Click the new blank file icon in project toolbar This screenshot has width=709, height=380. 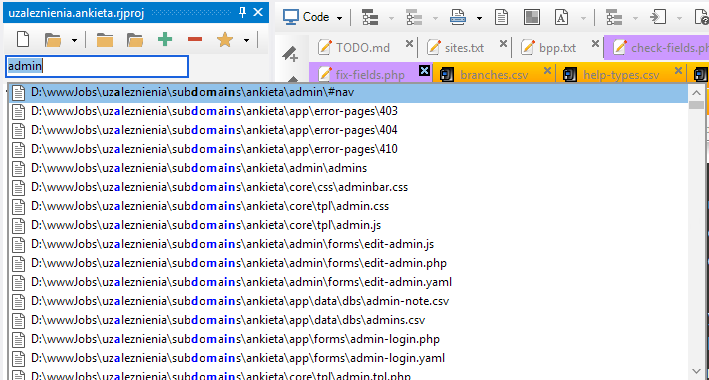coord(23,40)
